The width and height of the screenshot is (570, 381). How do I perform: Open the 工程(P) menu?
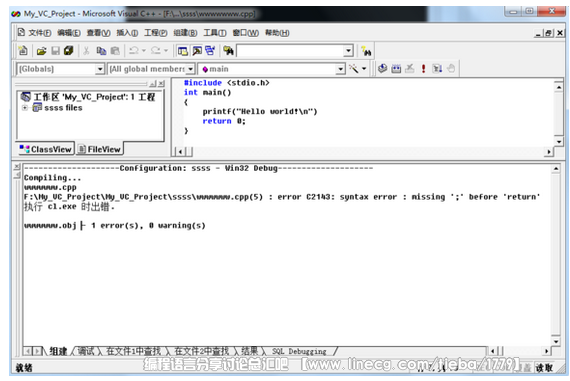coord(156,33)
